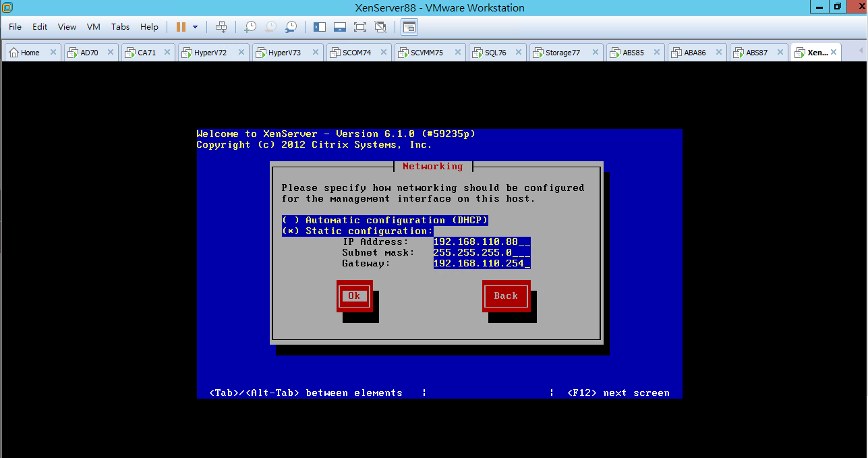Close the HyperV72 tab
868x458 pixels.
[x=243, y=53]
